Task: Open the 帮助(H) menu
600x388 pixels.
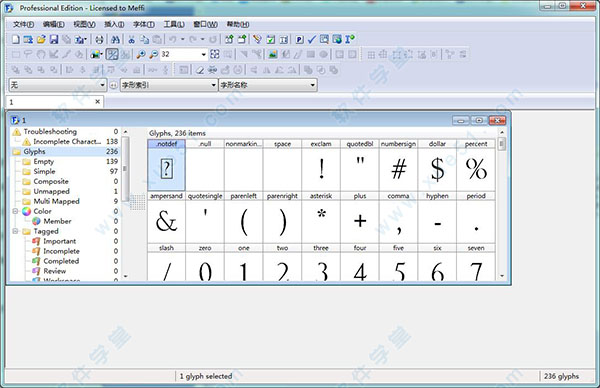Action: click(x=238, y=24)
